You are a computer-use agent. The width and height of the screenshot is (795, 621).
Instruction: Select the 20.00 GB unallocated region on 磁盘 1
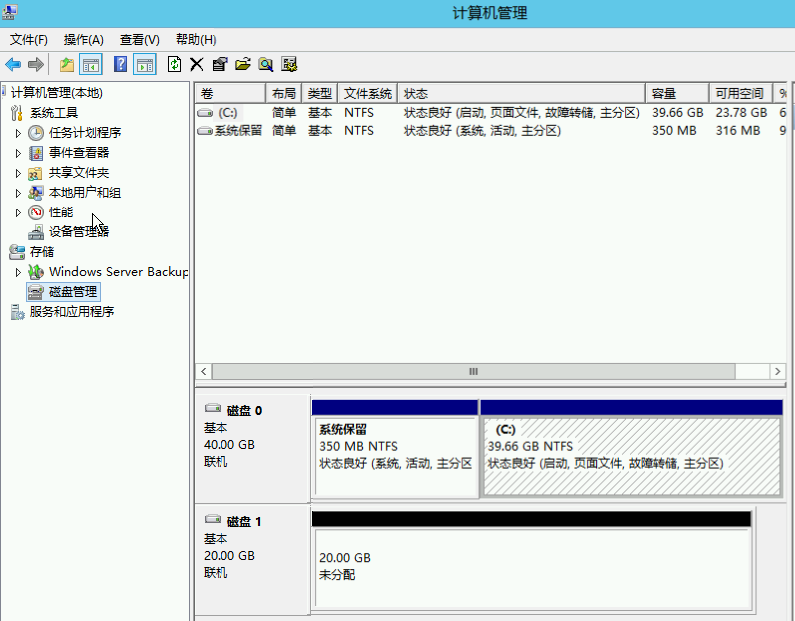530,566
